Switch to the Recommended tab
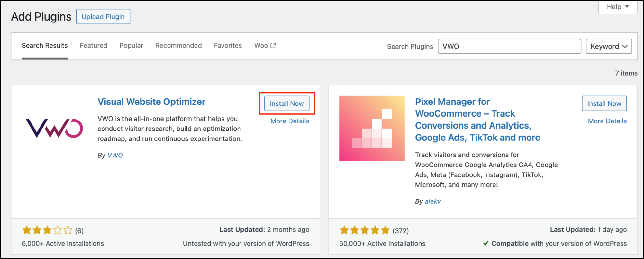Image resolution: width=644 pixels, height=259 pixels. 178,46
